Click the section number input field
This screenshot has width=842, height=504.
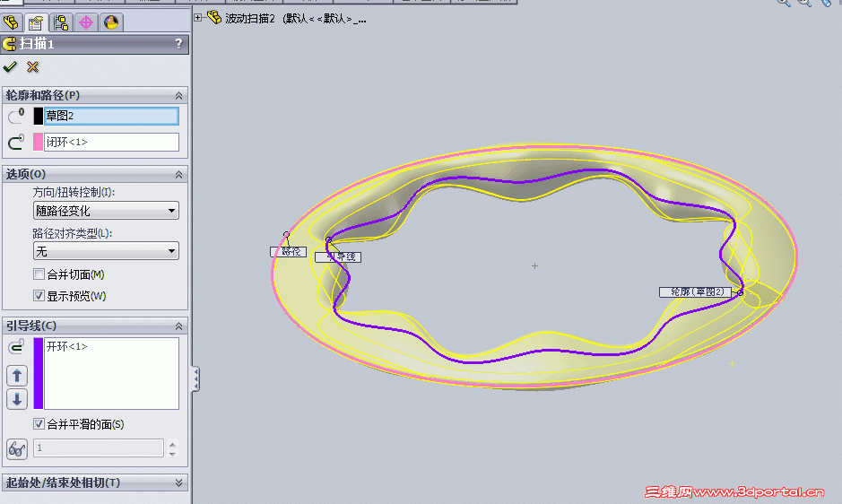click(x=99, y=448)
